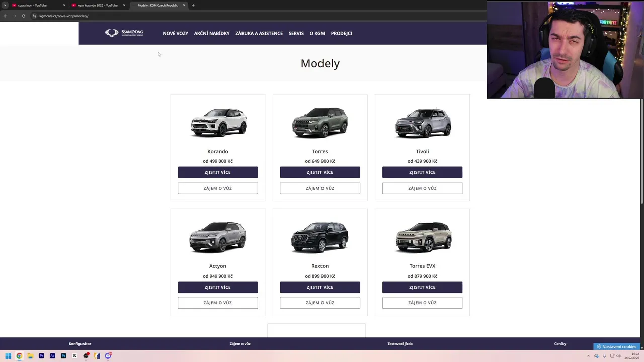Click the cloud sync icon in tray

(596, 356)
